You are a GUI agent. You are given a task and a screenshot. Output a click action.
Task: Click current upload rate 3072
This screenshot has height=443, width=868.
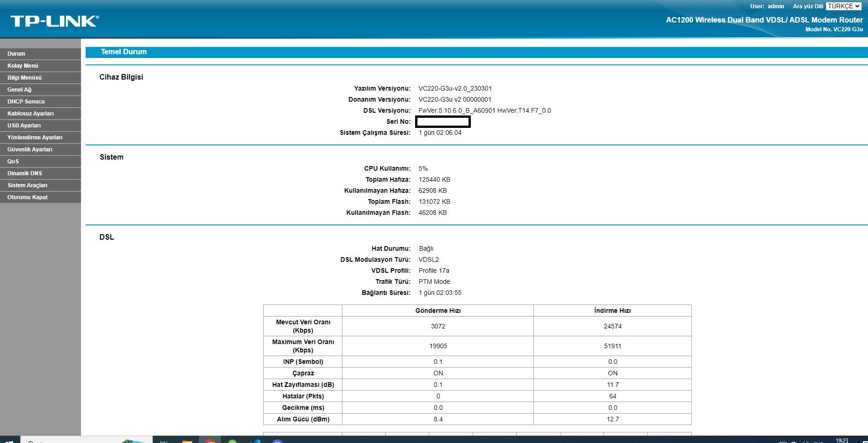click(x=438, y=326)
